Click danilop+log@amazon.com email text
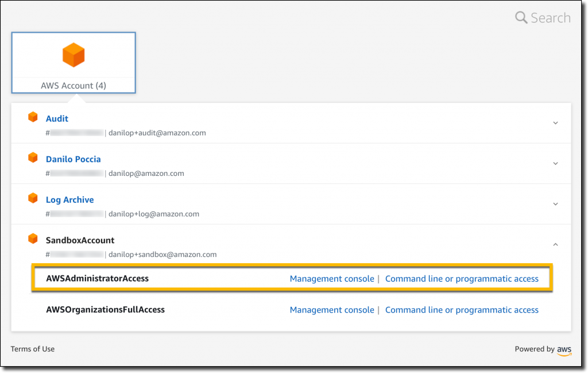The image size is (588, 373). click(154, 214)
